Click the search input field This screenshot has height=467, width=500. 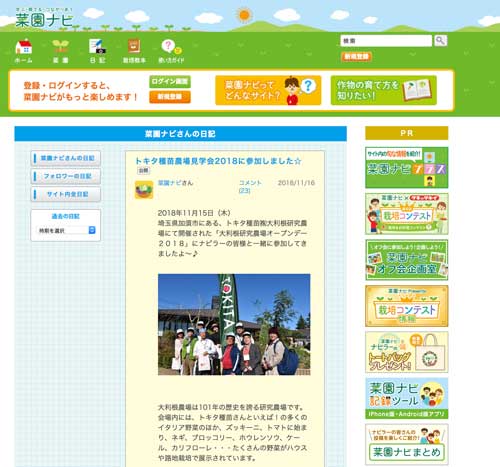386,41
